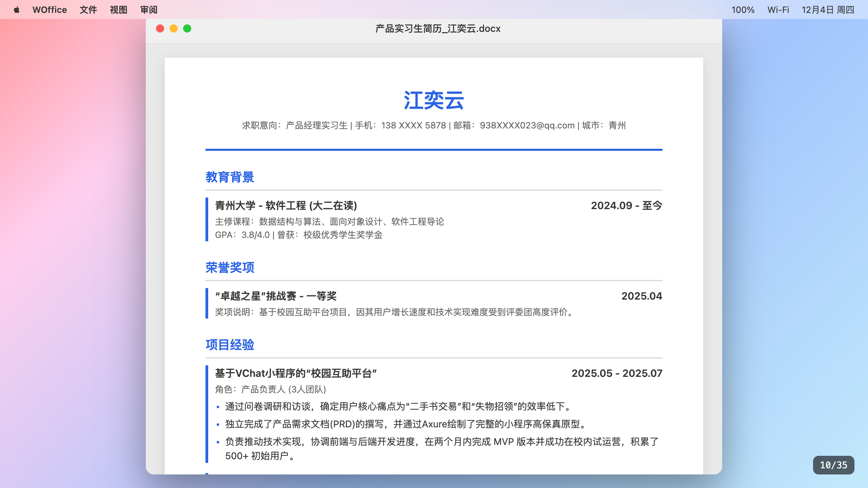Open the Apple menu
The image size is (868, 488).
[17, 10]
